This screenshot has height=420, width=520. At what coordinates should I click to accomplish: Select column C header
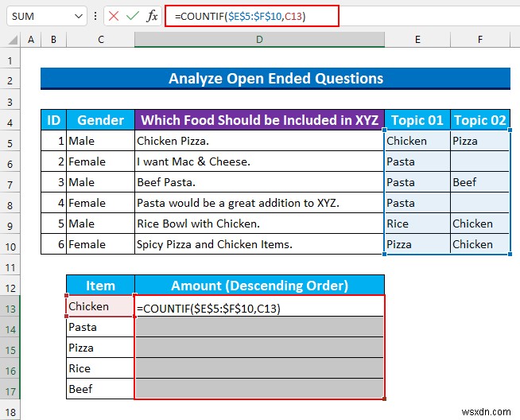[101, 40]
